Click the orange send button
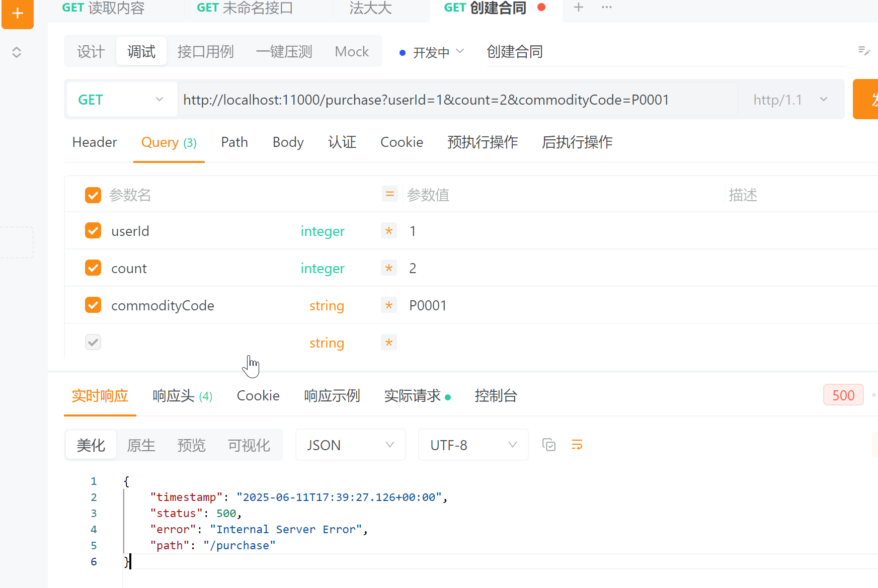Image resolution: width=878 pixels, height=588 pixels. [x=866, y=99]
